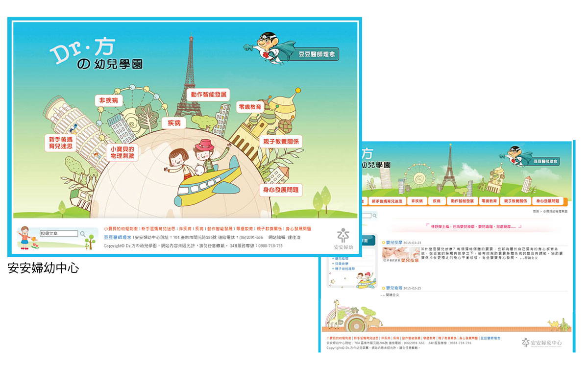Open 親子教養關係 link in homepage footer
The width and height of the screenshot is (588, 368).
click(269, 229)
